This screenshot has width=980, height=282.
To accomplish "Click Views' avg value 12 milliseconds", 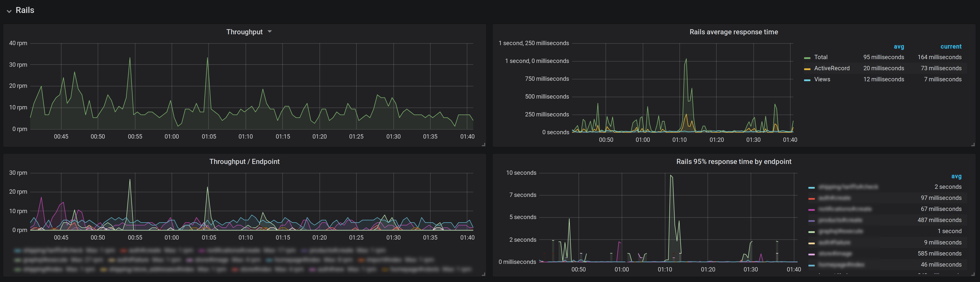I will click(x=883, y=79).
